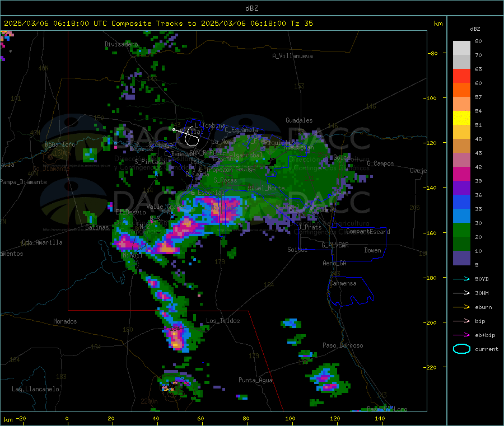Click the 'G_Campos' map label
Screen dimensions: 504x426
point(381,163)
